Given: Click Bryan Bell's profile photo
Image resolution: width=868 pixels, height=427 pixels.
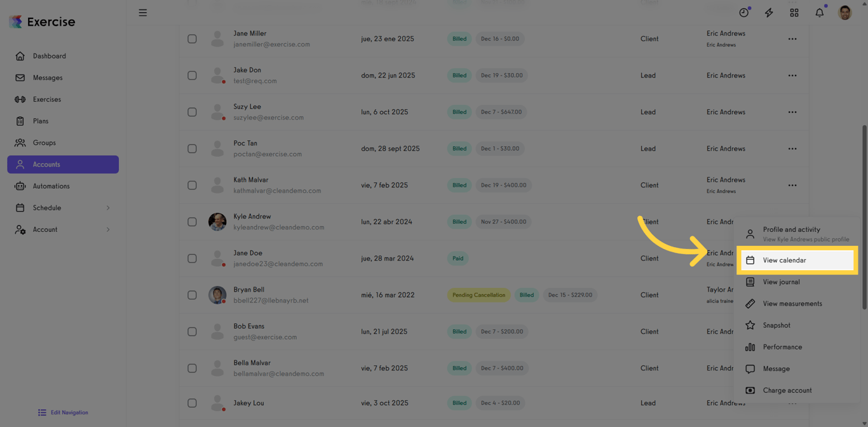Looking at the screenshot, I should [217, 295].
